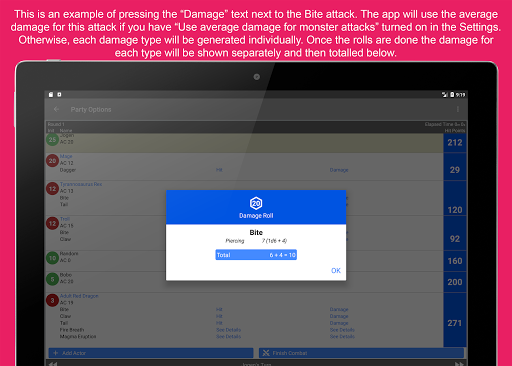Select the Total damage result bar
The width and height of the screenshot is (512, 366).
click(256, 255)
